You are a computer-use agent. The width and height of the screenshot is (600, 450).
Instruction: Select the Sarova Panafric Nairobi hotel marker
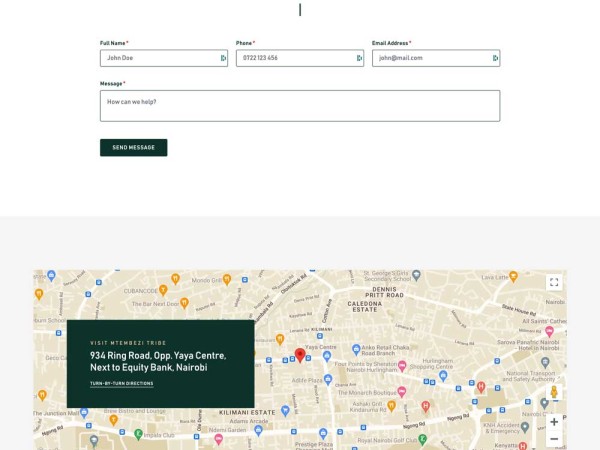pyautogui.click(x=549, y=331)
